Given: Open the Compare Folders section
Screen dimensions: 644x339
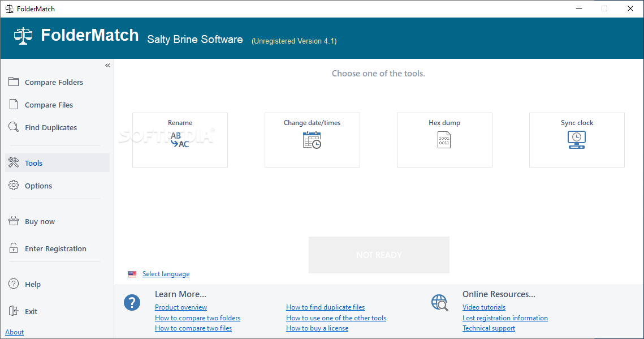Looking at the screenshot, I should 57,82.
